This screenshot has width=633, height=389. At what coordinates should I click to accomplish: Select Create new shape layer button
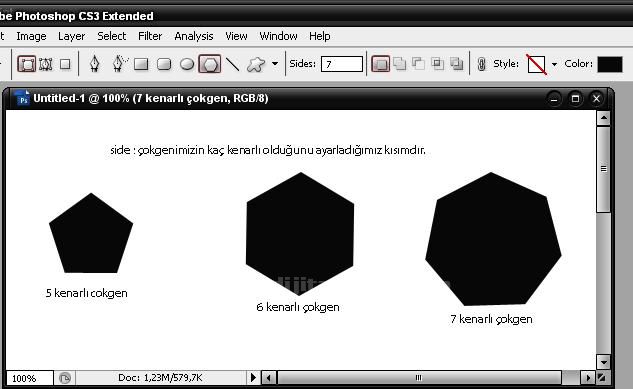[x=380, y=64]
